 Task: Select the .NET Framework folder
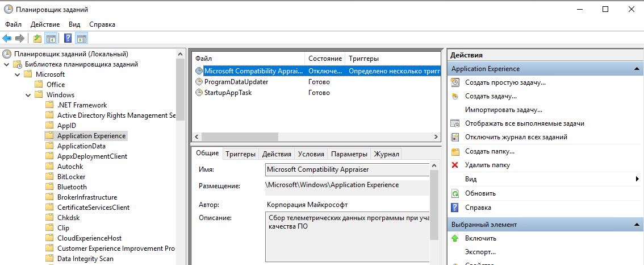tap(82, 105)
